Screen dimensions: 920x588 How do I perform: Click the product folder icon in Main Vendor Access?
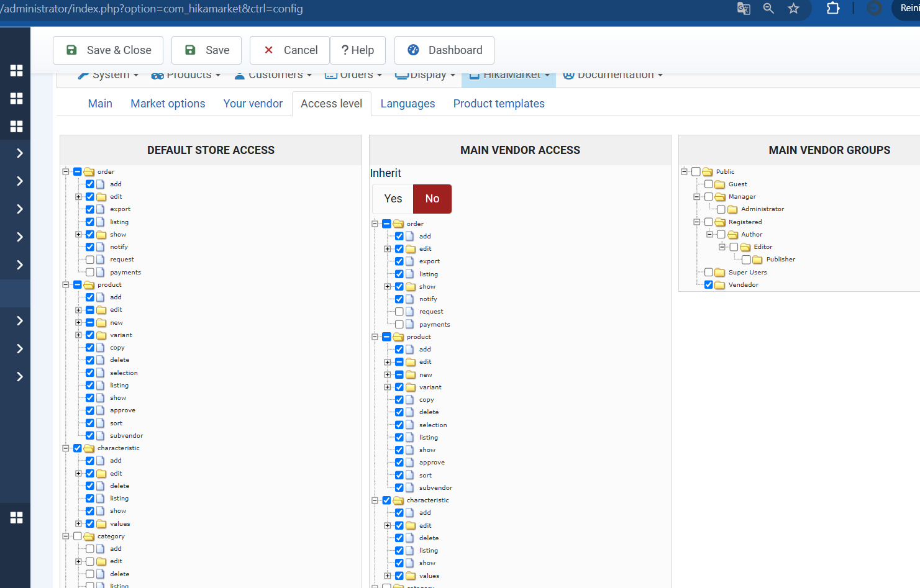[398, 337]
